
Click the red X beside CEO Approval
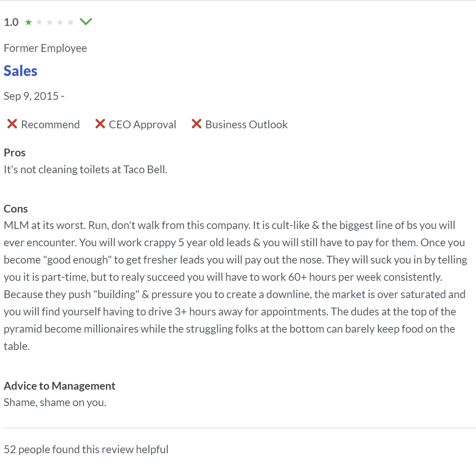[x=100, y=124]
